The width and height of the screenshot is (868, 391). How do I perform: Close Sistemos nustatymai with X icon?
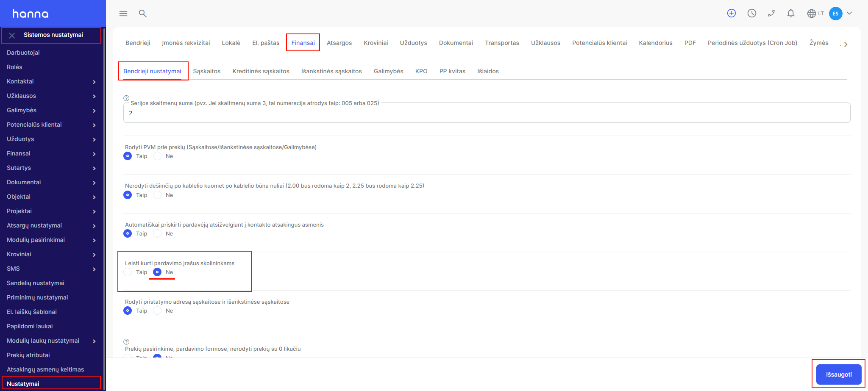(12, 36)
